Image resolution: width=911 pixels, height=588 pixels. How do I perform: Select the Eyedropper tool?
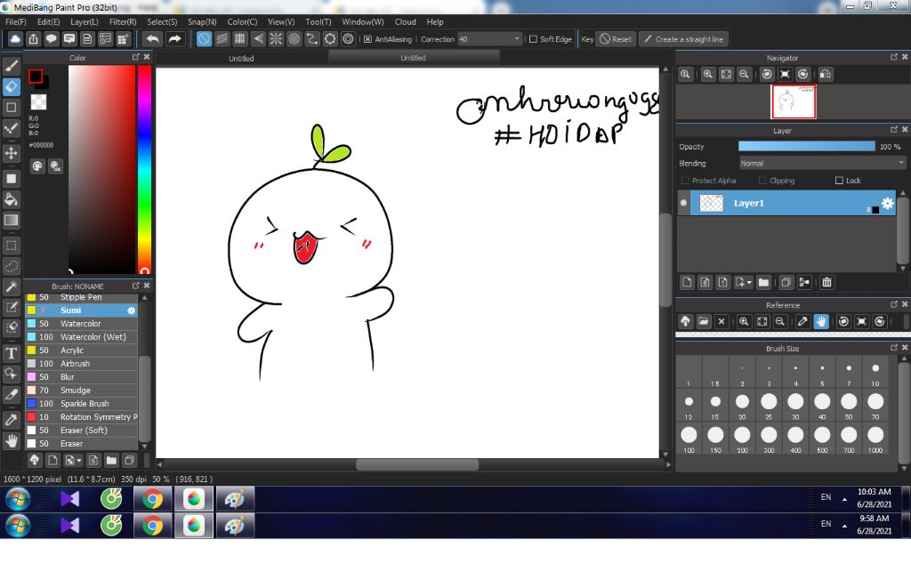pos(11,420)
